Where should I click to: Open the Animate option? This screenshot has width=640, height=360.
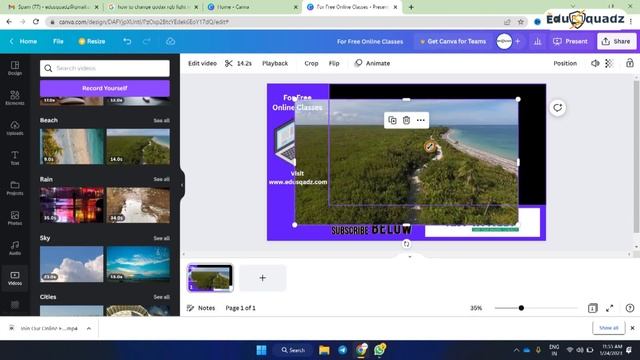click(372, 63)
